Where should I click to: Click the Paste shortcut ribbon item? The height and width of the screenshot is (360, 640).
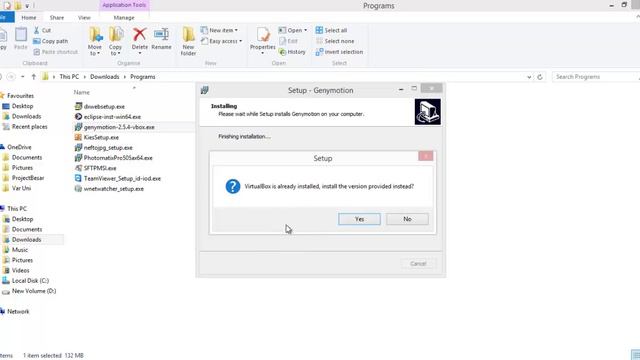click(56, 52)
